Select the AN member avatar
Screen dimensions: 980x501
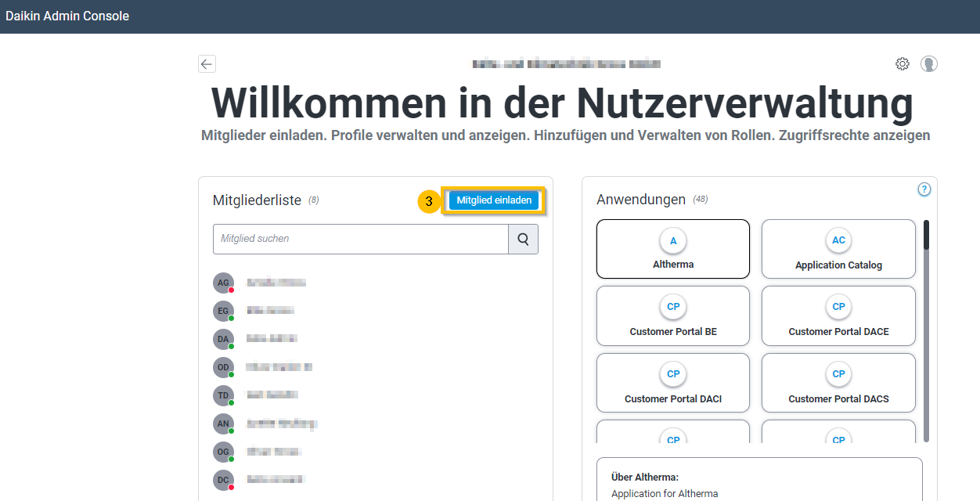[x=223, y=424]
